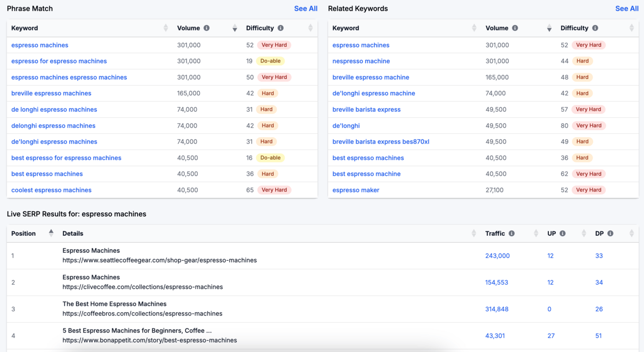Click traffic value 154,553
Screen dimensions: 644x352
point(497,282)
